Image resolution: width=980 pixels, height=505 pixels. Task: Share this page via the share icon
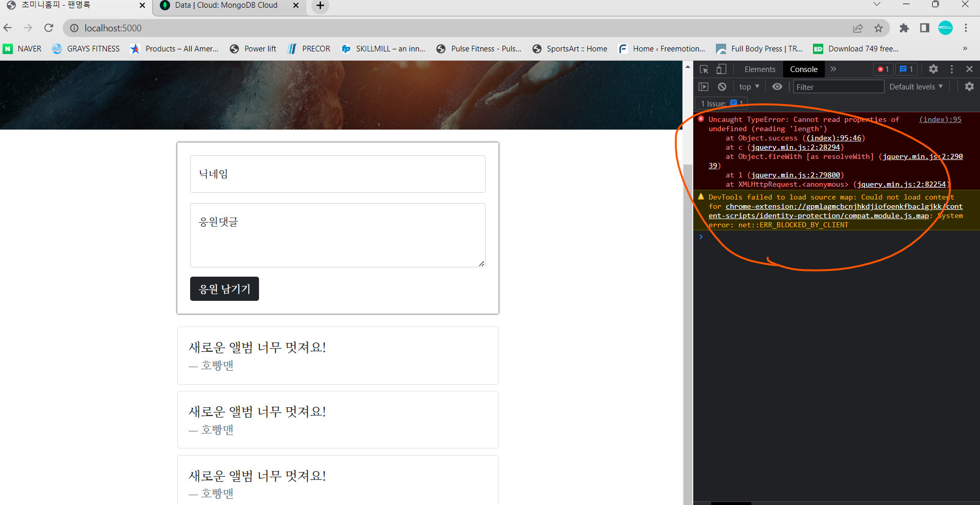(x=858, y=28)
